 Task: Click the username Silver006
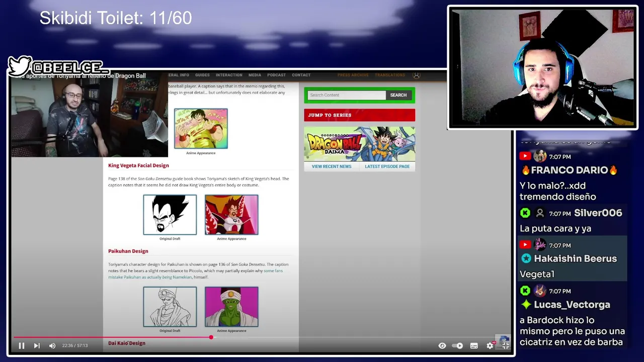tap(598, 213)
